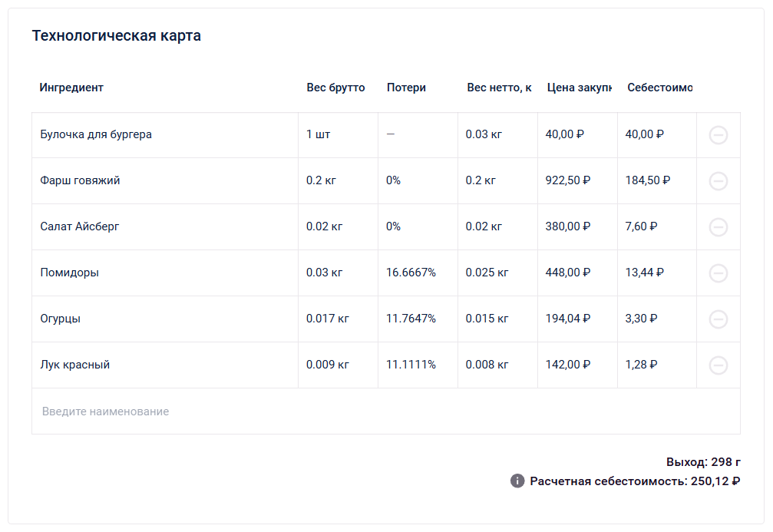This screenshot has height=532, width=773.
Task: Delete the Фарш говяжий ingredient row
Action: coord(718,181)
